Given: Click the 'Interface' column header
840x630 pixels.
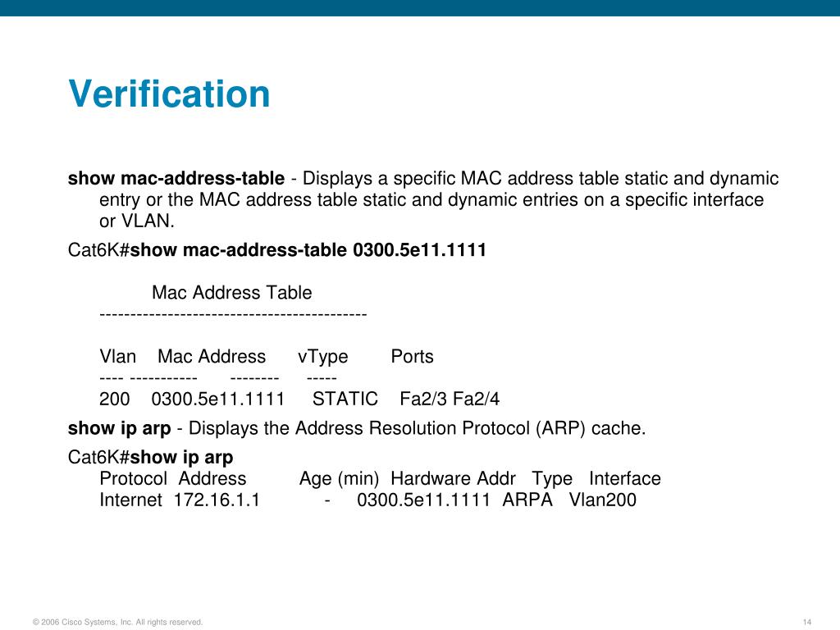Looking at the screenshot, I should [x=624, y=478].
